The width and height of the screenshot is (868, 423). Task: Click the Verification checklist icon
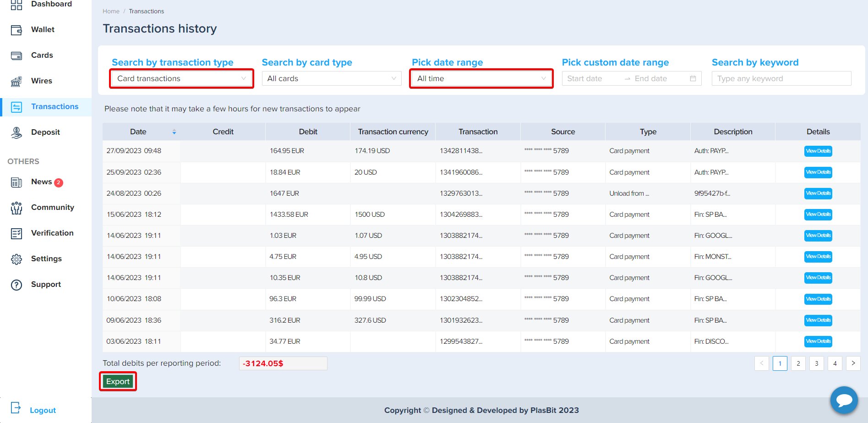(16, 233)
